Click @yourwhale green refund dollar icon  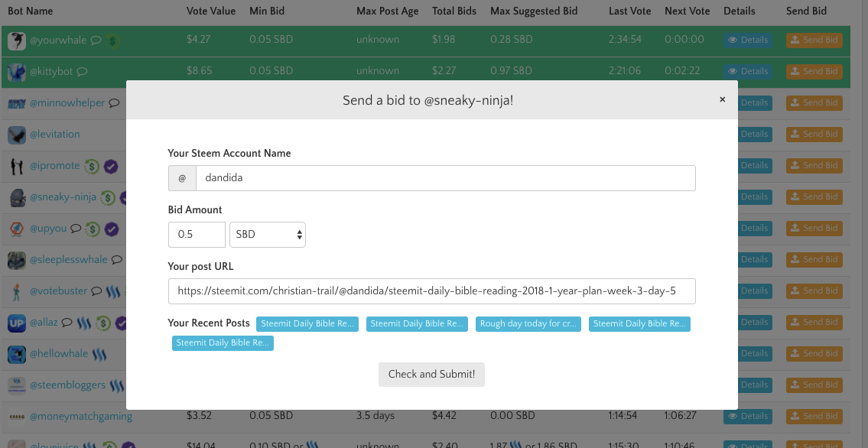[113, 41]
